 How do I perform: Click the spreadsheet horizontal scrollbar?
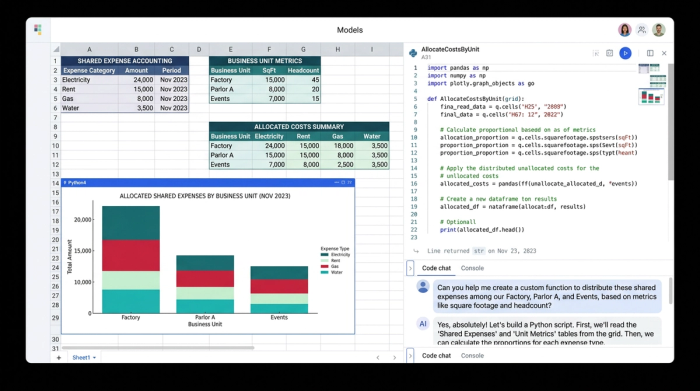(x=158, y=347)
